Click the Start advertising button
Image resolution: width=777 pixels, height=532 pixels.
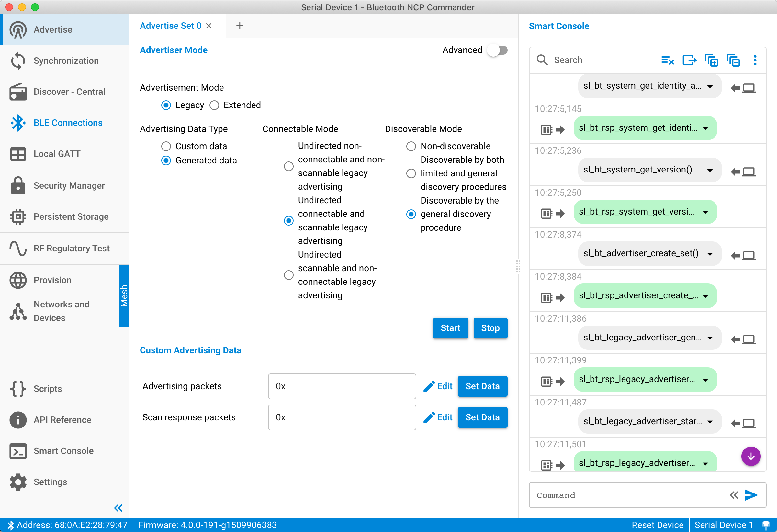click(x=450, y=328)
